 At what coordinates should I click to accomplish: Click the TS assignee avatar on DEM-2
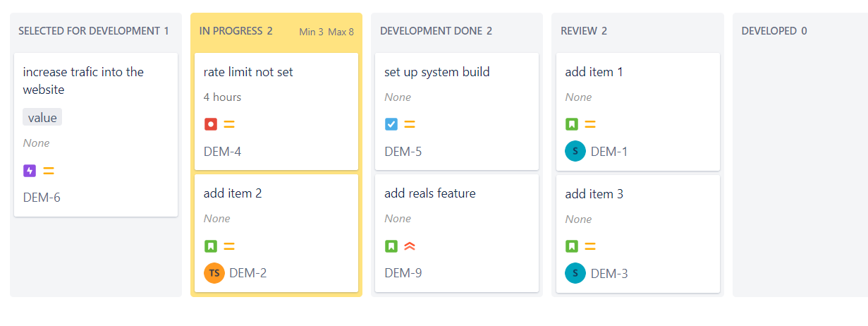[214, 273]
